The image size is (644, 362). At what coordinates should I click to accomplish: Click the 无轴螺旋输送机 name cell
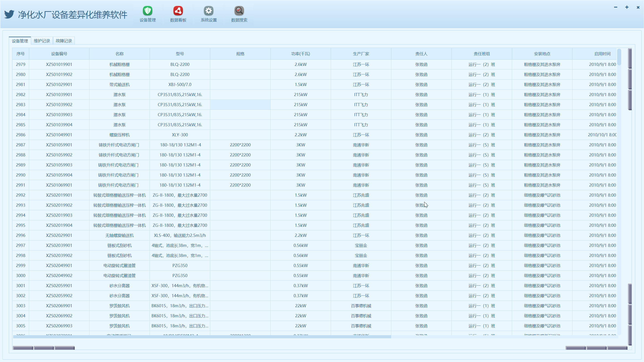point(119,235)
